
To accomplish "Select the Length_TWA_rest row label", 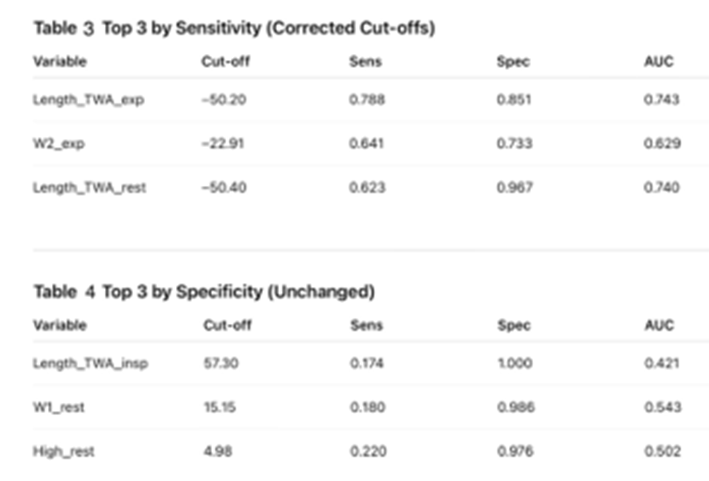I will (x=90, y=188).
